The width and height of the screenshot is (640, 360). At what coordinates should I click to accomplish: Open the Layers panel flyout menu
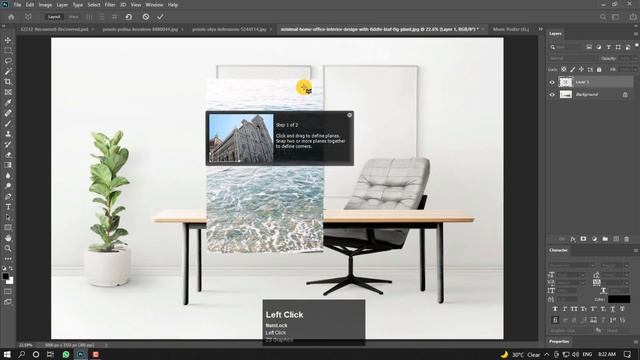click(x=636, y=34)
